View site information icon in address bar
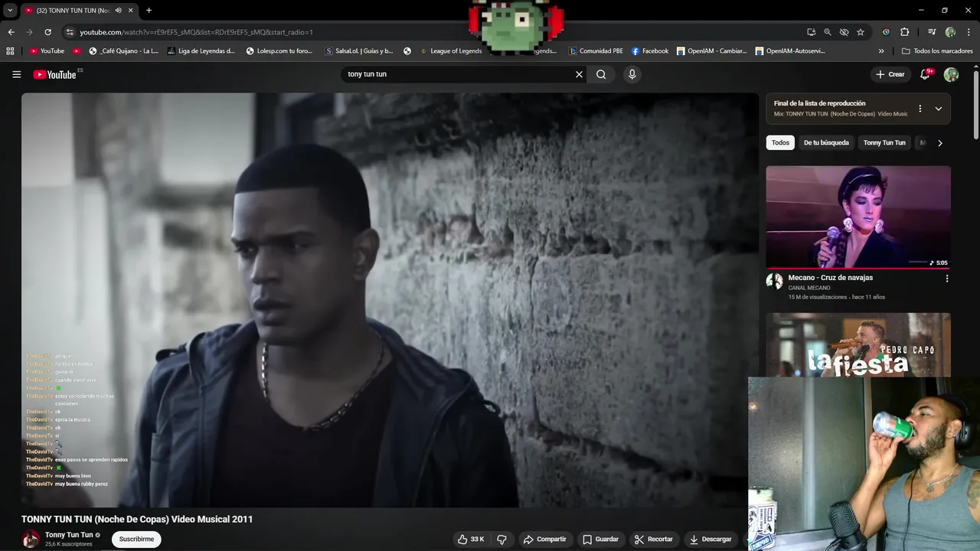 (x=70, y=32)
